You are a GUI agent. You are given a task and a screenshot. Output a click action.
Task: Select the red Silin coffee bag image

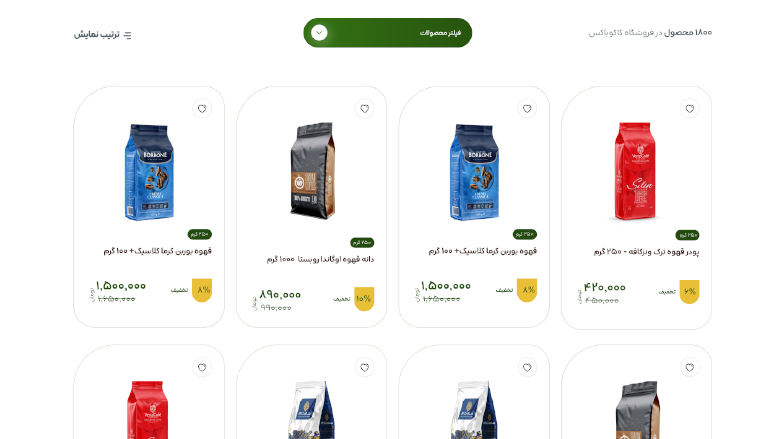(x=635, y=171)
